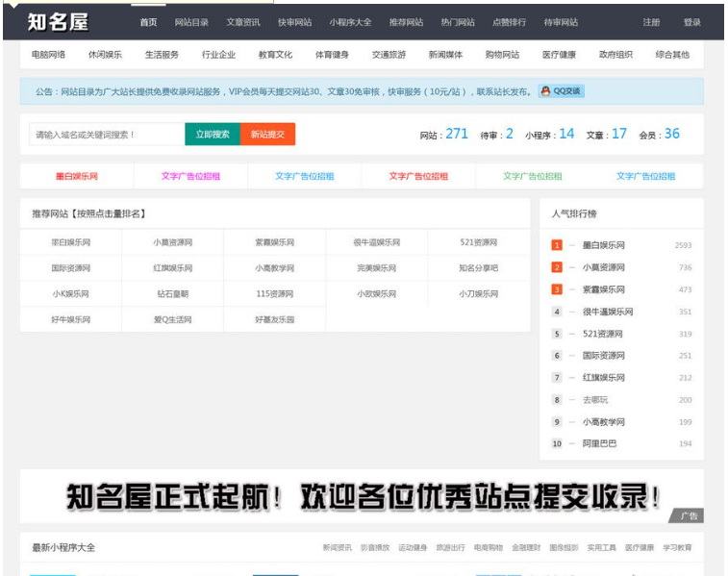Click the gray rank 4 badge
The width and height of the screenshot is (728, 576).
click(557, 312)
